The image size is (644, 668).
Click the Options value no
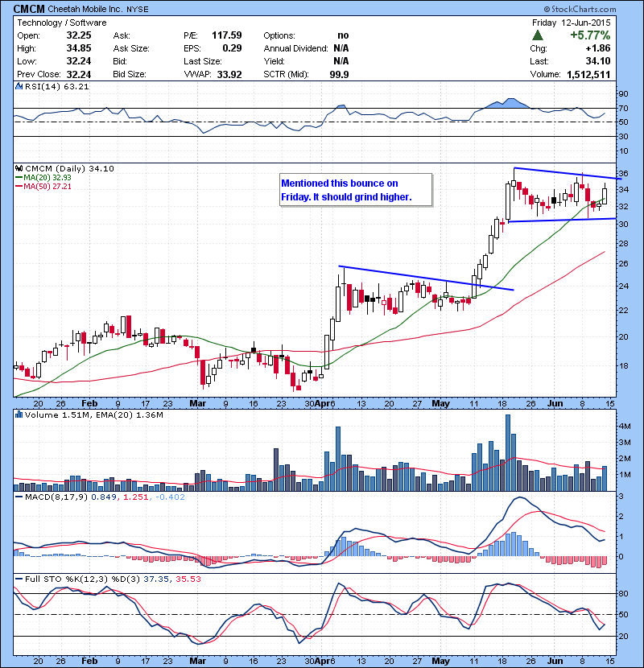343,35
